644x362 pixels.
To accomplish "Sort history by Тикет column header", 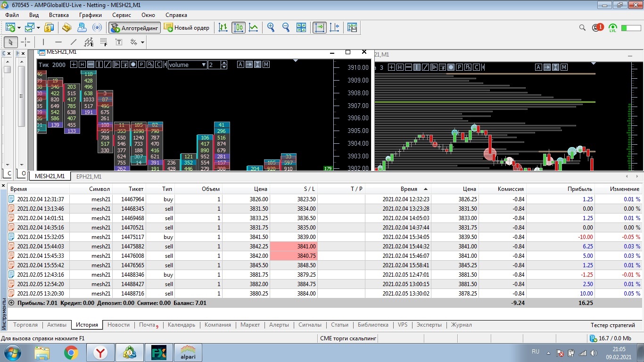I will [129, 189].
